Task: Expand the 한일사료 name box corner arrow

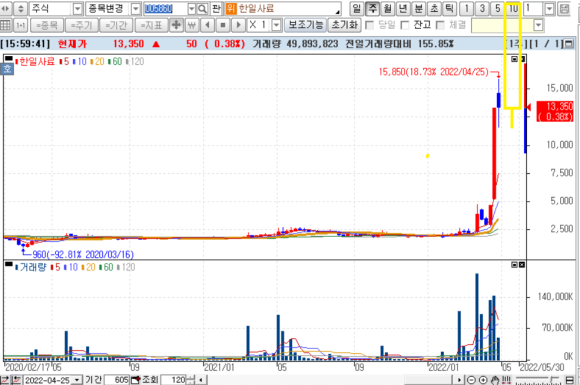Action: tap(337, 12)
